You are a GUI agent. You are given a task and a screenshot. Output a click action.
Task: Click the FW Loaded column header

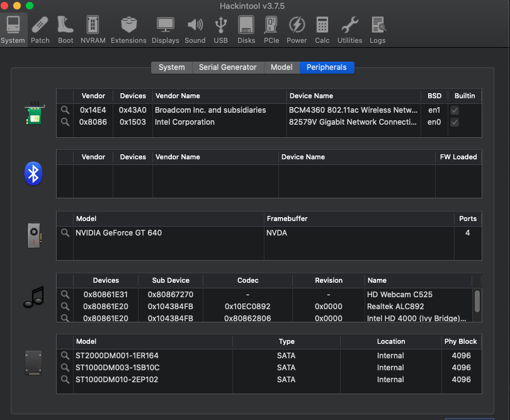(458, 157)
